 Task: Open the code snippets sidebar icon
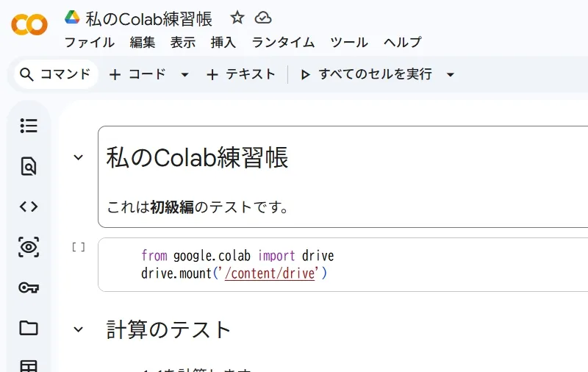29,207
